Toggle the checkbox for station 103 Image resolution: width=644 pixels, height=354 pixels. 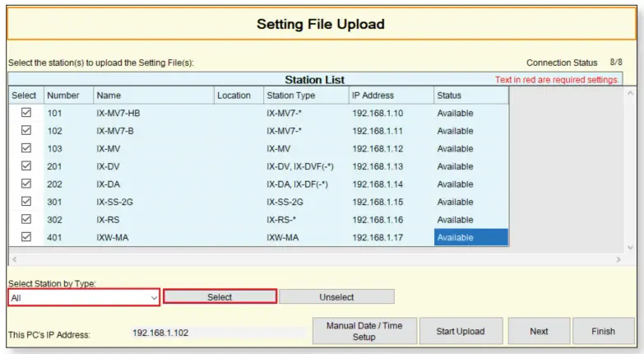pyautogui.click(x=26, y=148)
